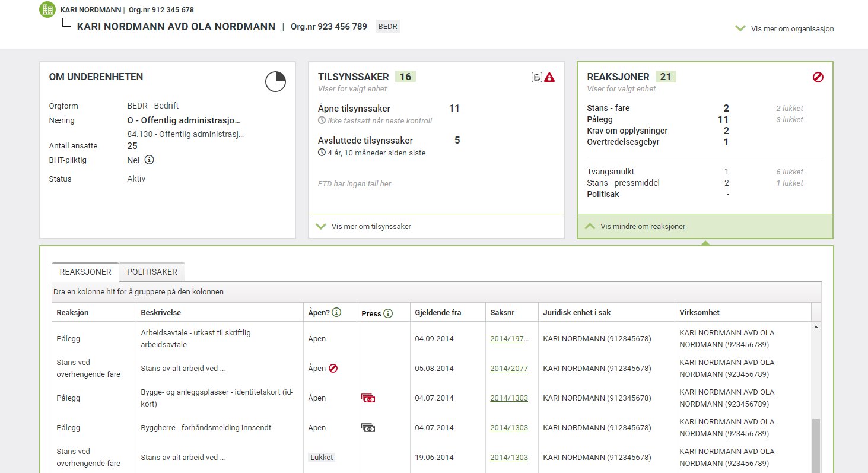The image size is (868, 473).
Task: Click the info icon next to BHT-pliktig
Action: (150, 160)
